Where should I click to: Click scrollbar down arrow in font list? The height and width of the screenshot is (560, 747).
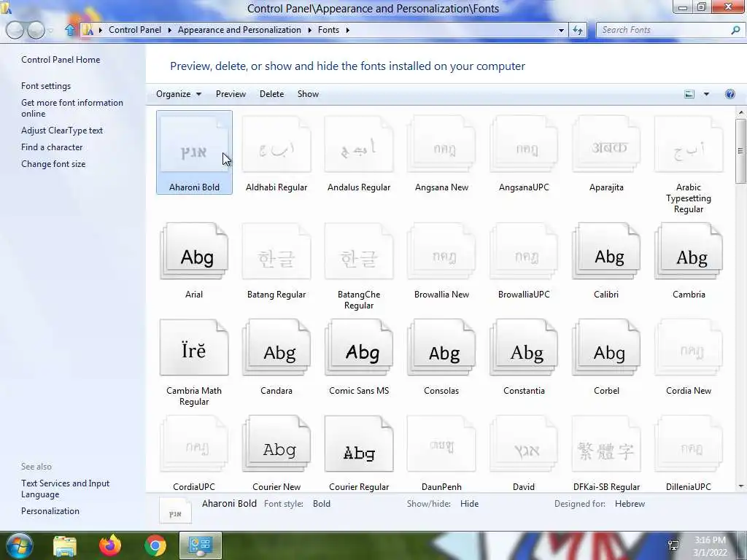pyautogui.click(x=741, y=486)
